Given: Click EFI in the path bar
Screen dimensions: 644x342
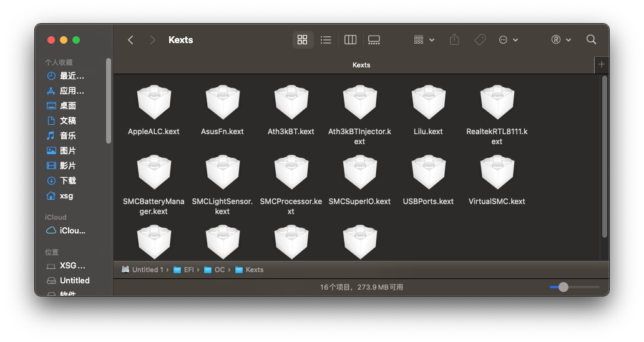Looking at the screenshot, I should pyautogui.click(x=188, y=270).
